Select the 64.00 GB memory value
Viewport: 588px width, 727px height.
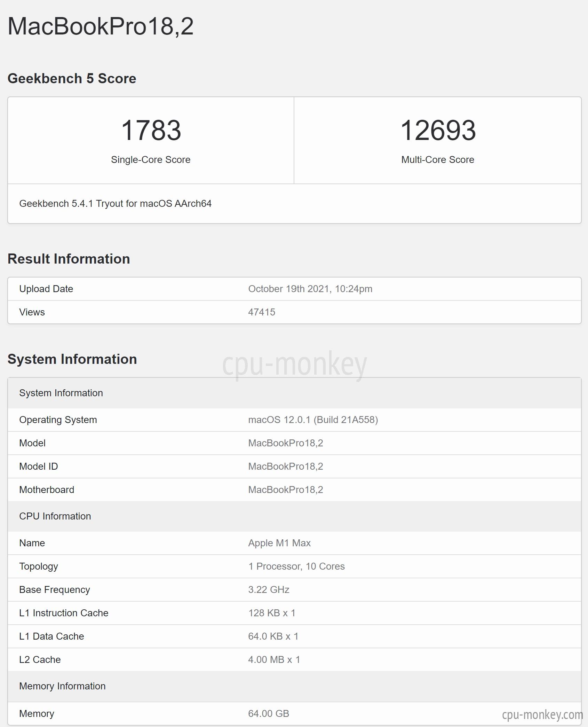tap(268, 713)
